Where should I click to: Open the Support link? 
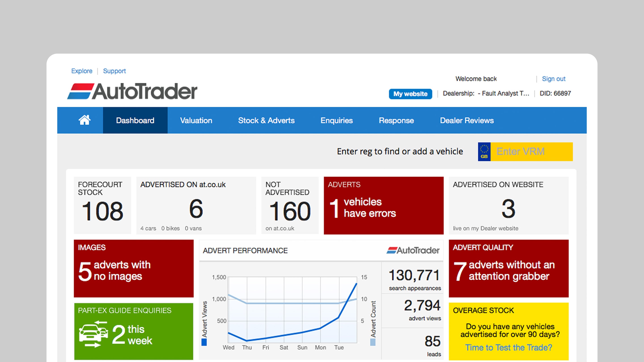(x=114, y=71)
